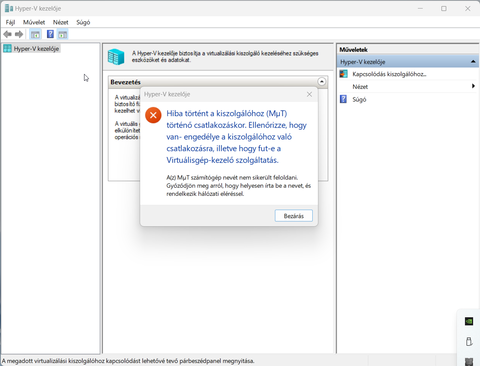Viewport: 480px width, 366px height.
Task: Click the USB device tray icon
Action: click(469, 342)
